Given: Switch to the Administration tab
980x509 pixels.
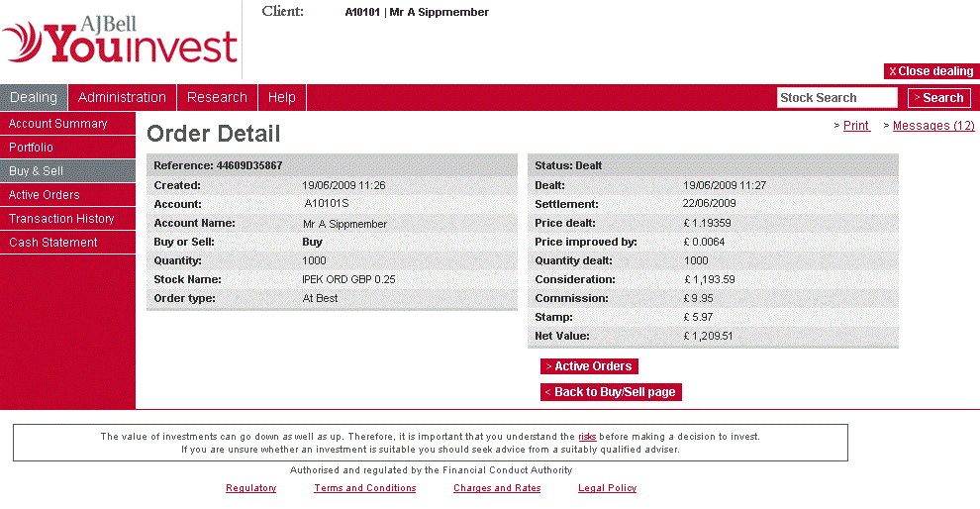Looking at the screenshot, I should pyautogui.click(x=122, y=97).
